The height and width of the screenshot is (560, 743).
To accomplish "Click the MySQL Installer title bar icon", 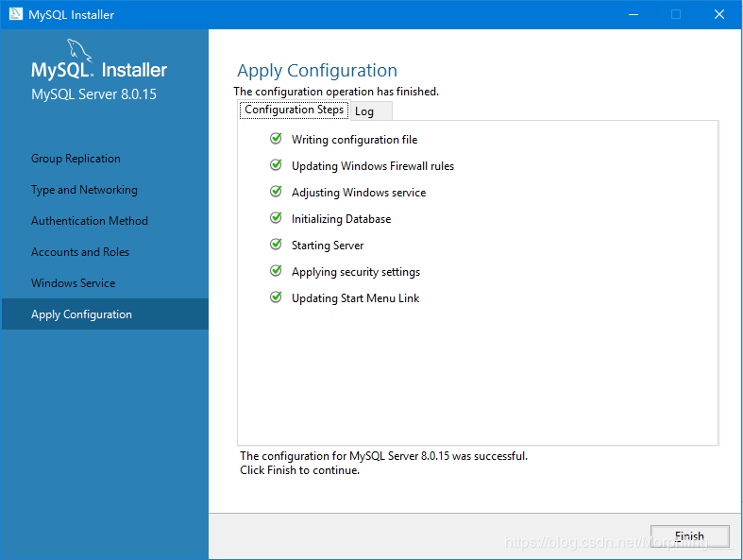I will click(15, 14).
